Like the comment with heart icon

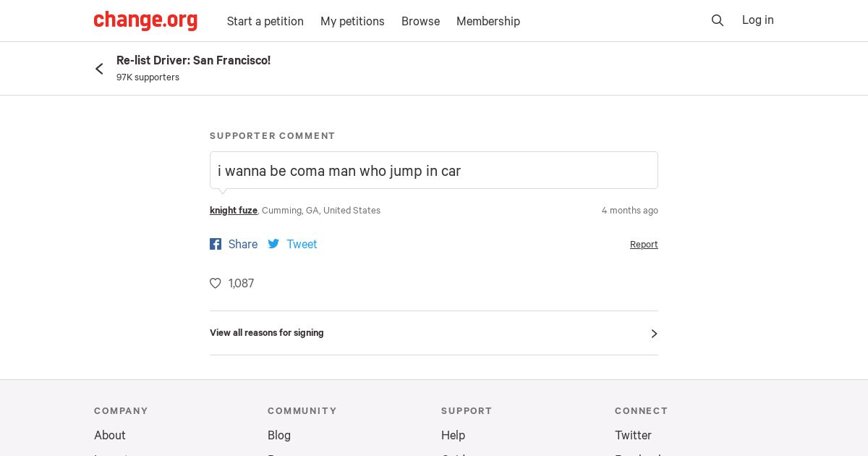[x=216, y=283]
